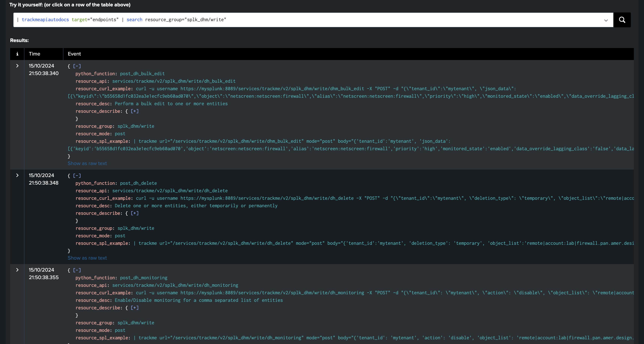Expand the 21:50:38.340 event row arrow
This screenshot has width=644, height=344.
tap(17, 66)
